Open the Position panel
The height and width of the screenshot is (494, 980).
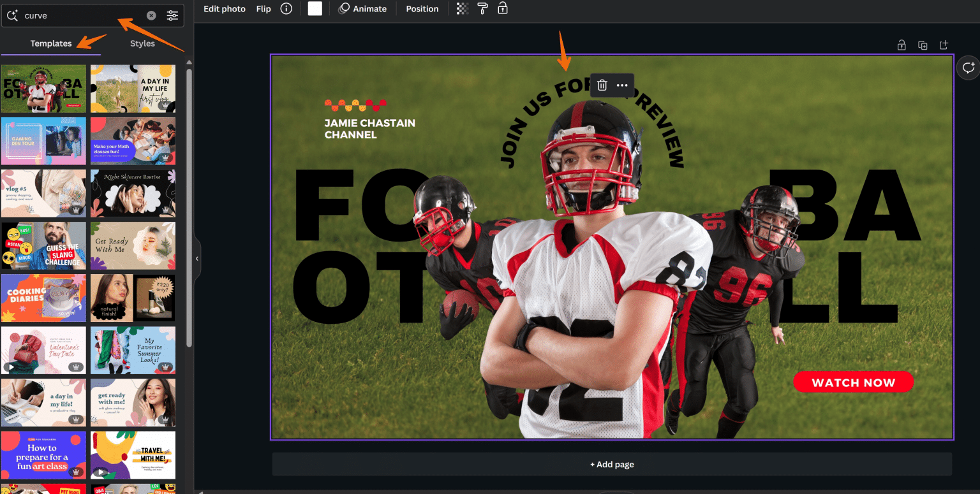point(422,9)
